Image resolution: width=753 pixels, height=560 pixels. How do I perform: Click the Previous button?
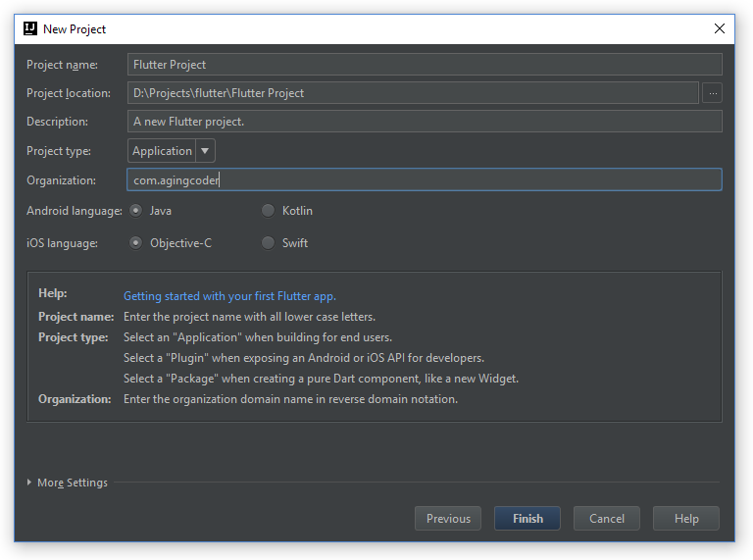click(x=448, y=519)
